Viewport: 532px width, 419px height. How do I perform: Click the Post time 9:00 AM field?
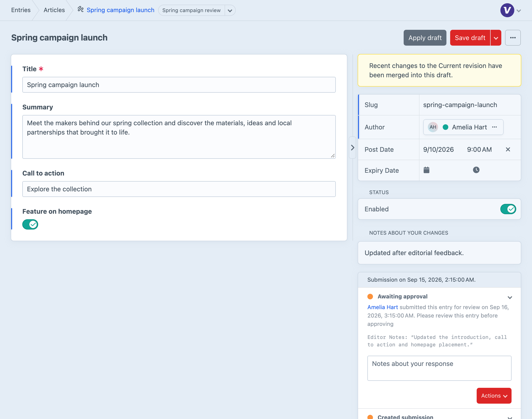coord(479,149)
